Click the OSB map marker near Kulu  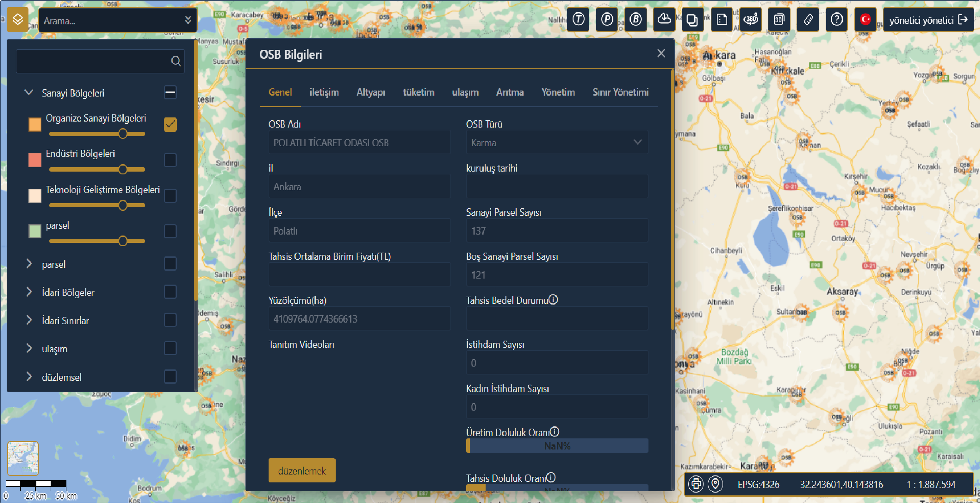point(743,177)
